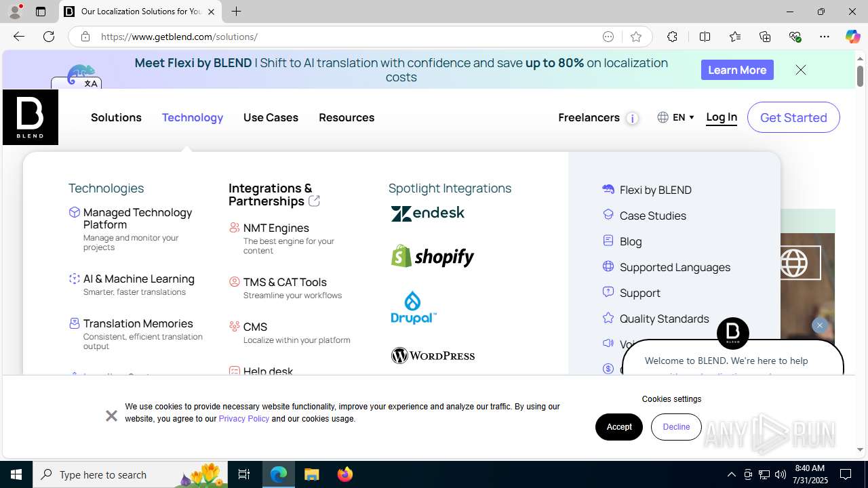Screen dimensions: 868x488
Task: Open Case Studies link
Action: (x=653, y=216)
